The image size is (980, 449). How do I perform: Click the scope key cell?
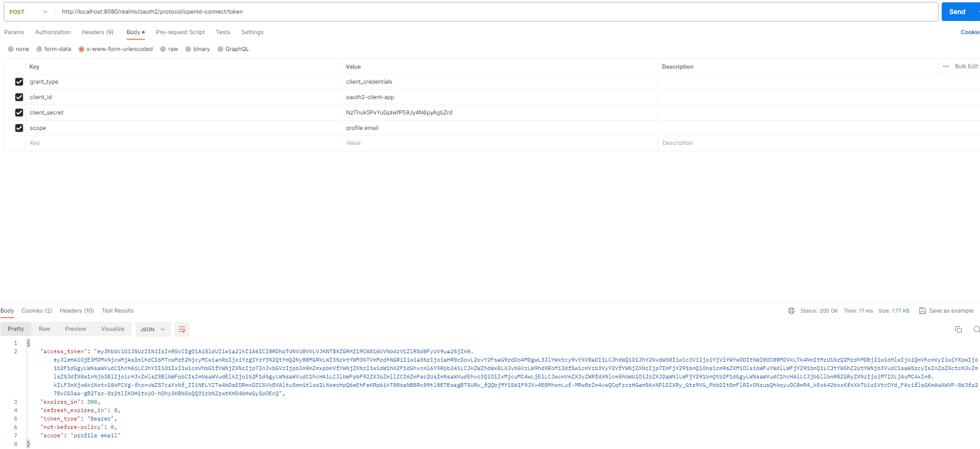(x=183, y=128)
